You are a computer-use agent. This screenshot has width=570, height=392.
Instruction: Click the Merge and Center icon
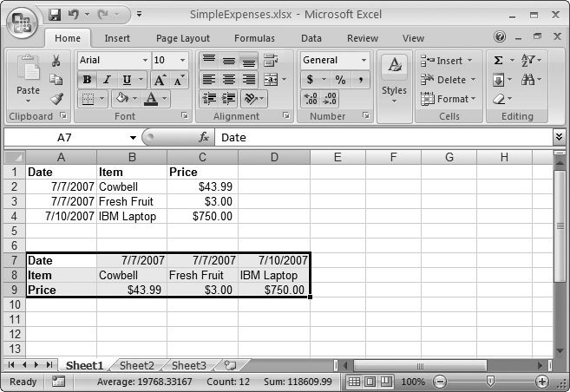tap(271, 80)
